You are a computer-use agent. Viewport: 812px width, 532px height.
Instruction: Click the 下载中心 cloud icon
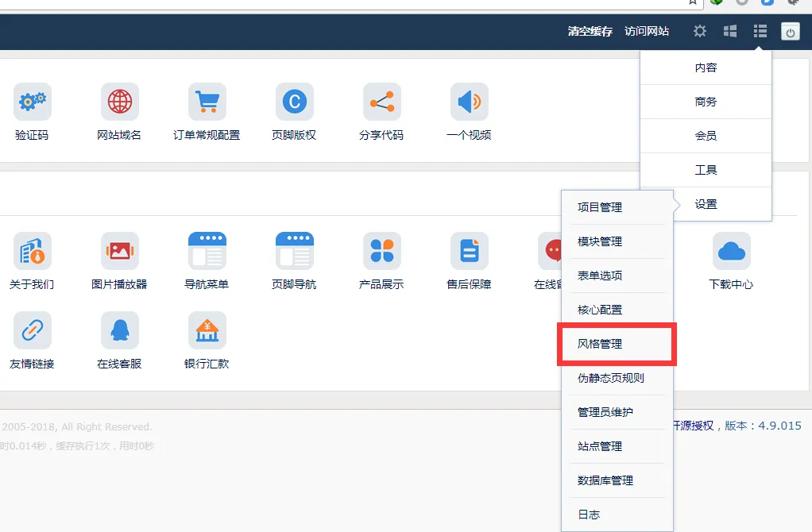click(731, 252)
